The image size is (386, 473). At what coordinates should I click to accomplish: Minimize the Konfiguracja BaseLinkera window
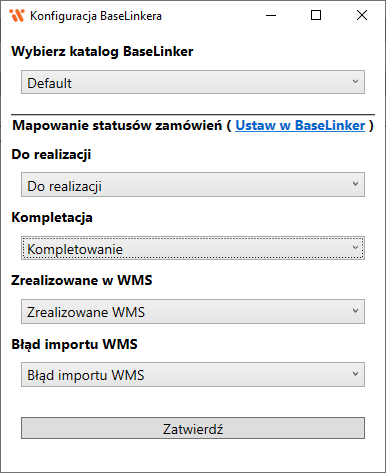coord(271,15)
